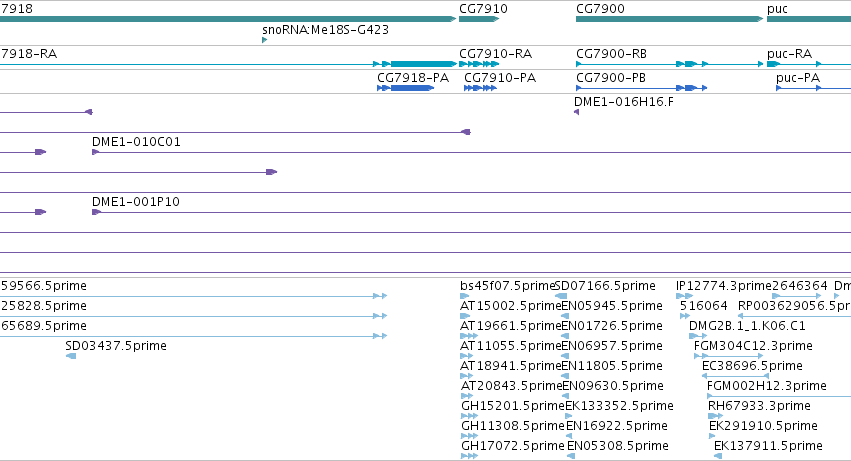Click the puc-RA transcript label
Viewport: 851px width, 461px height.
click(x=789, y=54)
